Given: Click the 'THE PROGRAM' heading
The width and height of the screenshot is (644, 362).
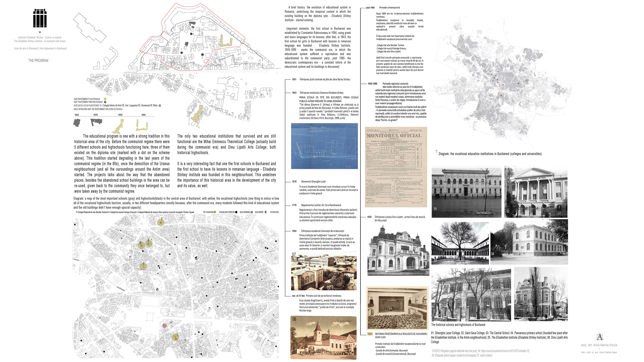Looking at the screenshot, I should [38, 61].
